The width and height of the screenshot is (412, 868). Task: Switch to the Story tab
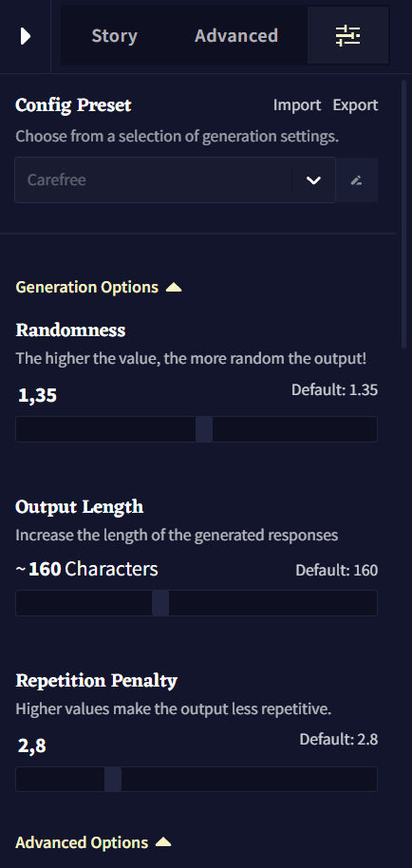[x=115, y=35]
